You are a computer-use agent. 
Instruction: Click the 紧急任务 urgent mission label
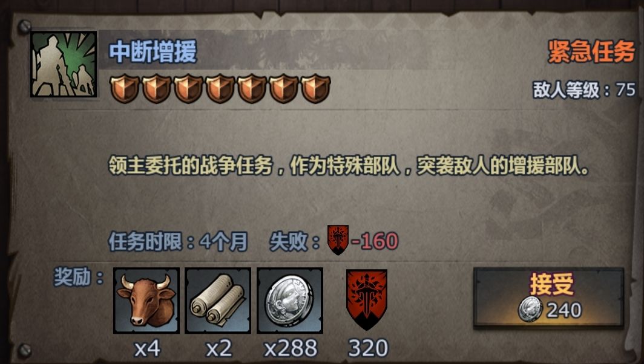tap(591, 51)
